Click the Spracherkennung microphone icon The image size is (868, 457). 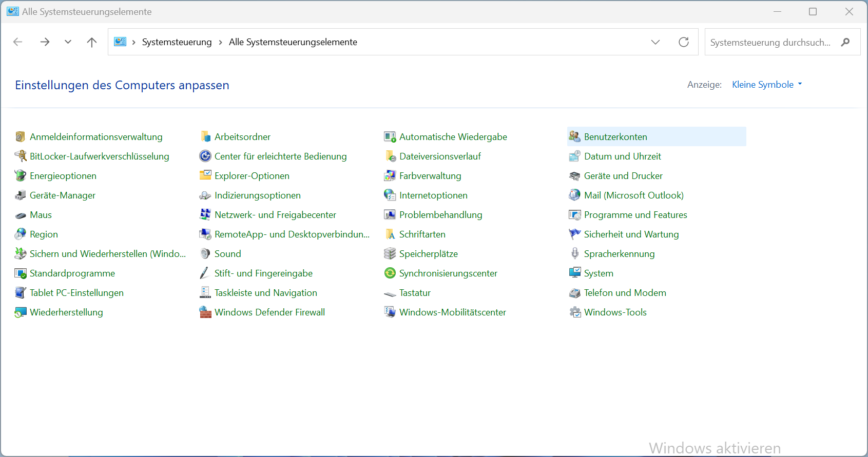575,254
